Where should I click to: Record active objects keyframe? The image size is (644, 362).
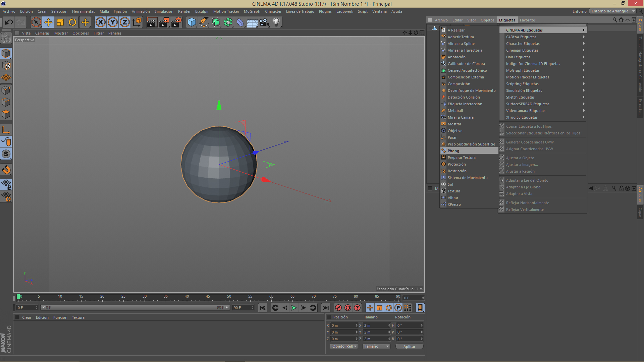(338, 308)
